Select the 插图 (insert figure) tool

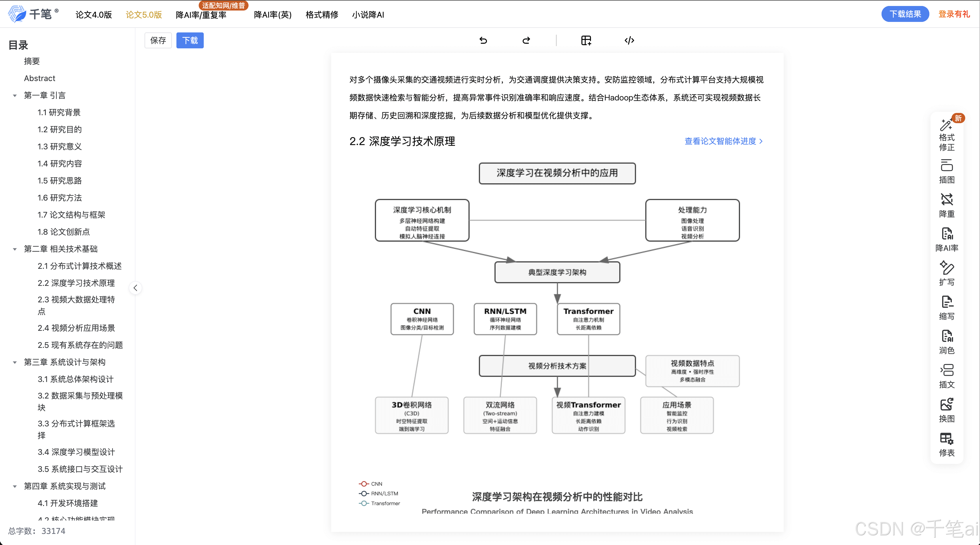947,172
